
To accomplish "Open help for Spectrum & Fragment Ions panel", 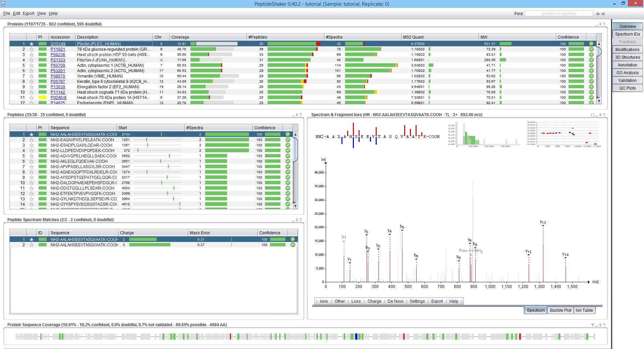I will tap(604, 115).
